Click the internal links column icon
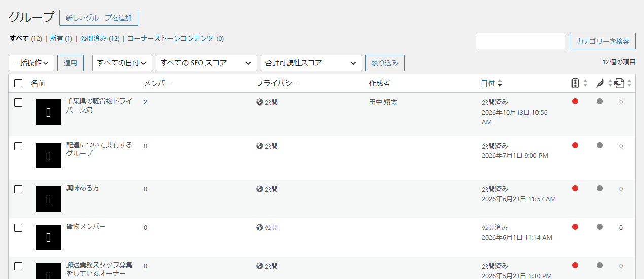Viewport: 644px width, 279px height. pyautogui.click(x=619, y=83)
